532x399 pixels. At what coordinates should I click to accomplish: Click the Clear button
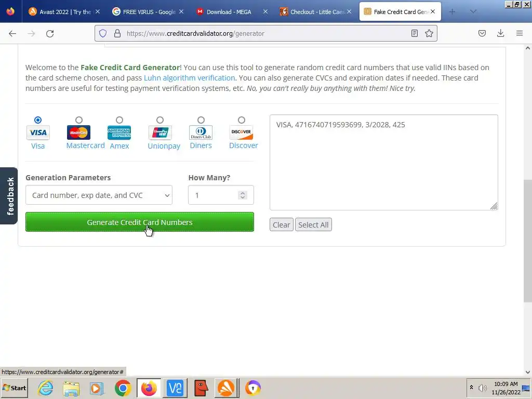[281, 224]
